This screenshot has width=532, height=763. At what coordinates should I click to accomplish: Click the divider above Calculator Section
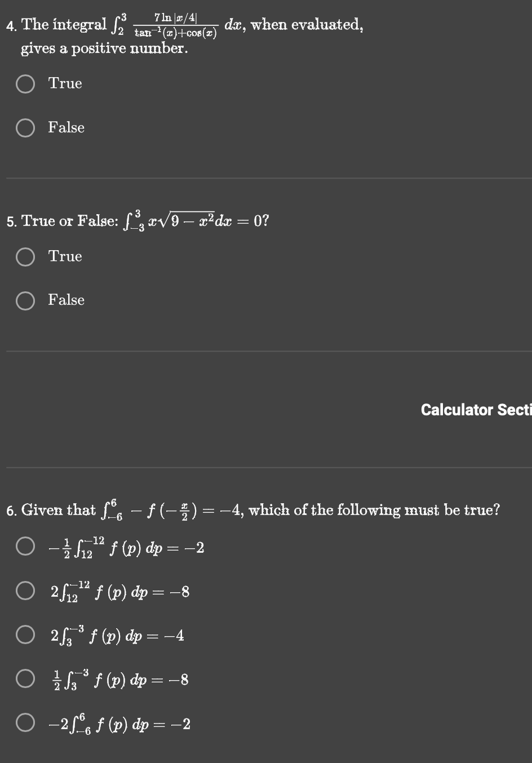(266, 351)
